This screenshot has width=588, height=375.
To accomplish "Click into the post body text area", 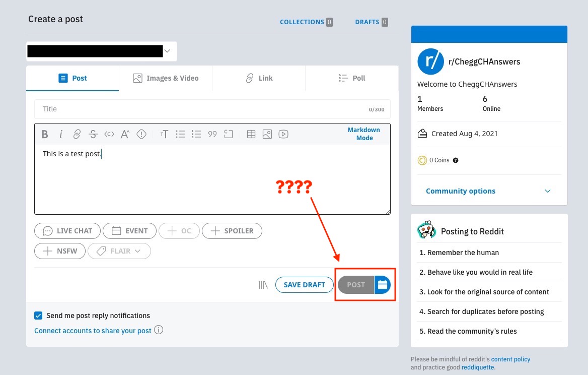I will click(x=212, y=179).
